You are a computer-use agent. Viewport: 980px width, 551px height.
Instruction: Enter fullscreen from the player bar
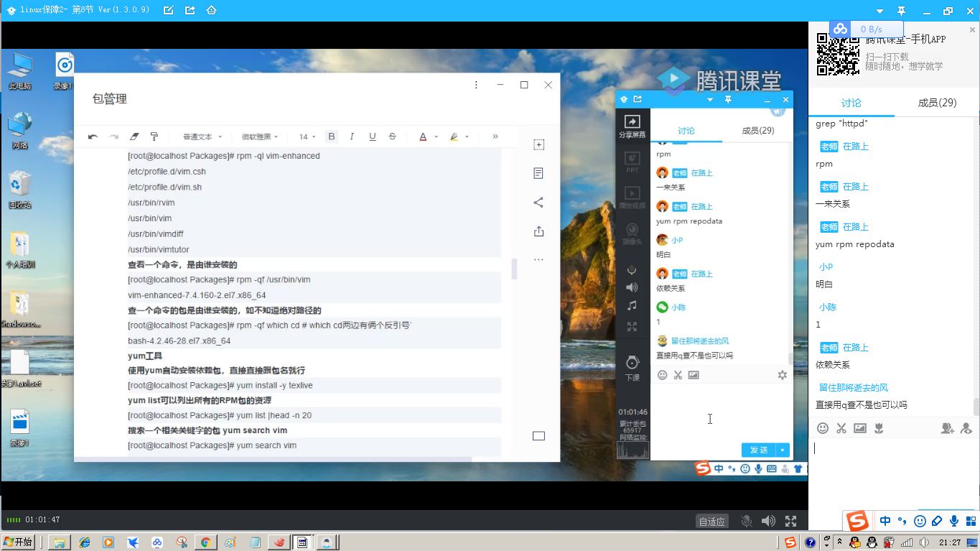(x=790, y=521)
